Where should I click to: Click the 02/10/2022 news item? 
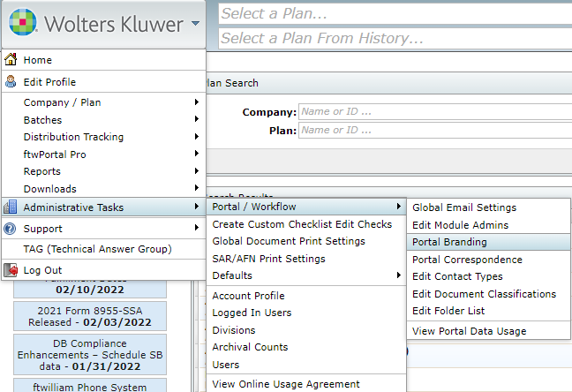(90, 289)
